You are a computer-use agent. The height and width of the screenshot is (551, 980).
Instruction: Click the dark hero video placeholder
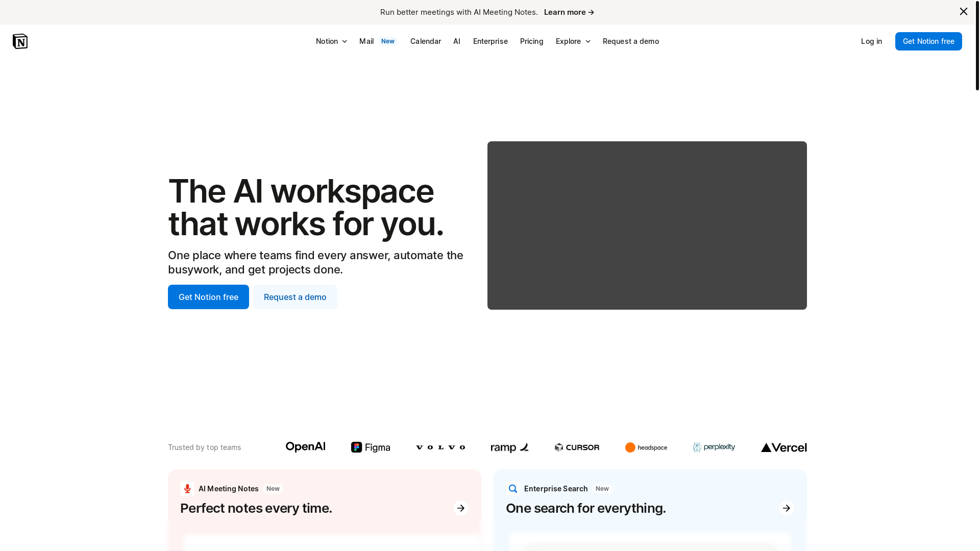pyautogui.click(x=647, y=226)
